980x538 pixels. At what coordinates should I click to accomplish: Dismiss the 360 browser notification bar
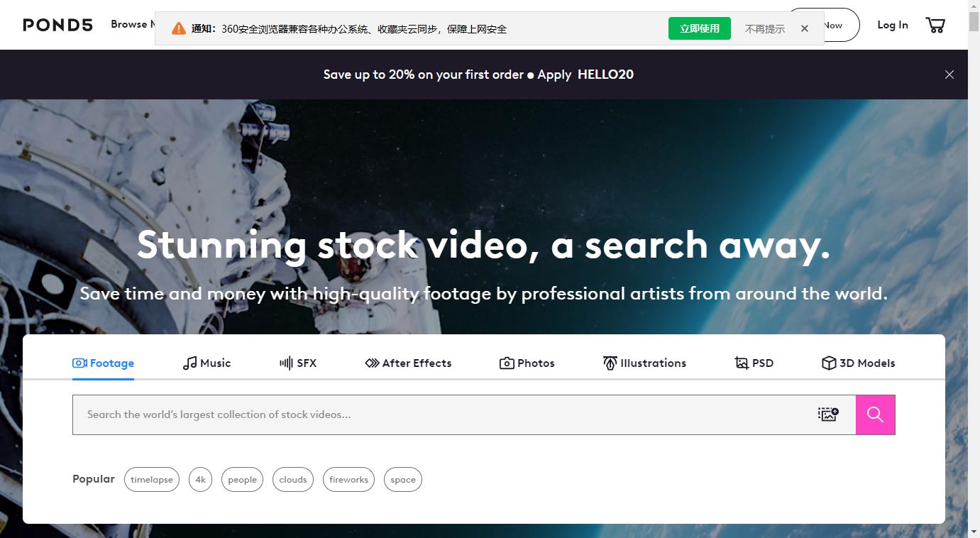coord(804,28)
